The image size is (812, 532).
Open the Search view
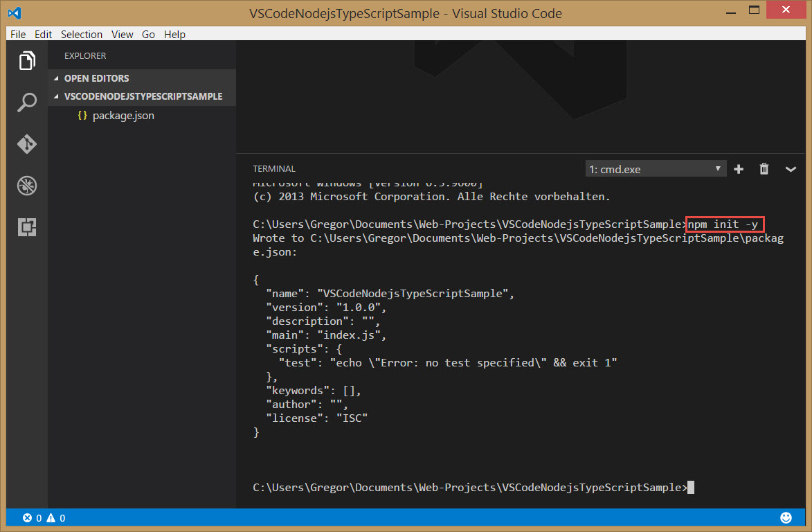click(26, 103)
